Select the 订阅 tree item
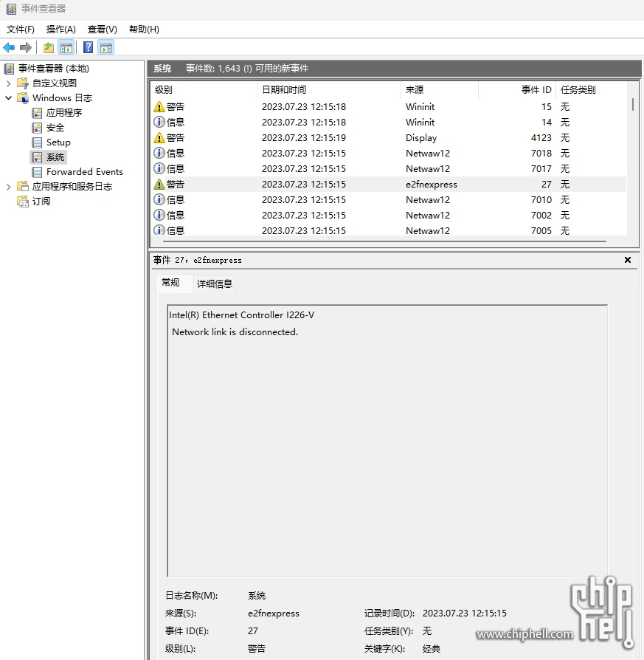This screenshot has height=660, width=644. [x=41, y=202]
